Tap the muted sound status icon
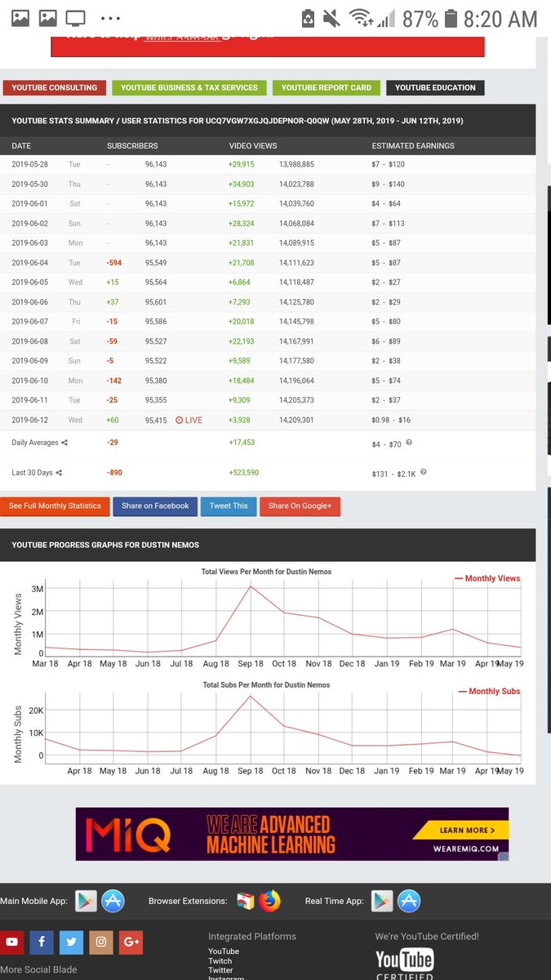 331,18
